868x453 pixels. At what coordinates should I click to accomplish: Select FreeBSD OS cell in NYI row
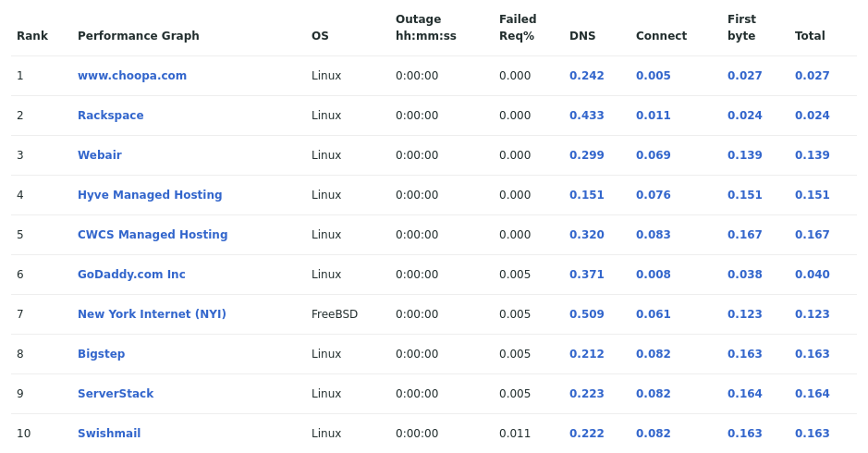[x=335, y=314]
